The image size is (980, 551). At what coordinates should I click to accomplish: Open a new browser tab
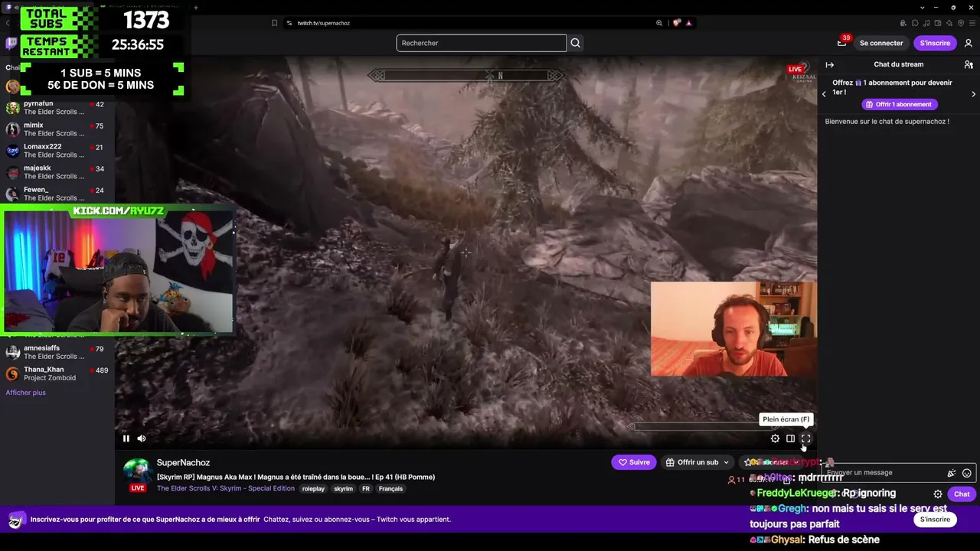pos(196,8)
